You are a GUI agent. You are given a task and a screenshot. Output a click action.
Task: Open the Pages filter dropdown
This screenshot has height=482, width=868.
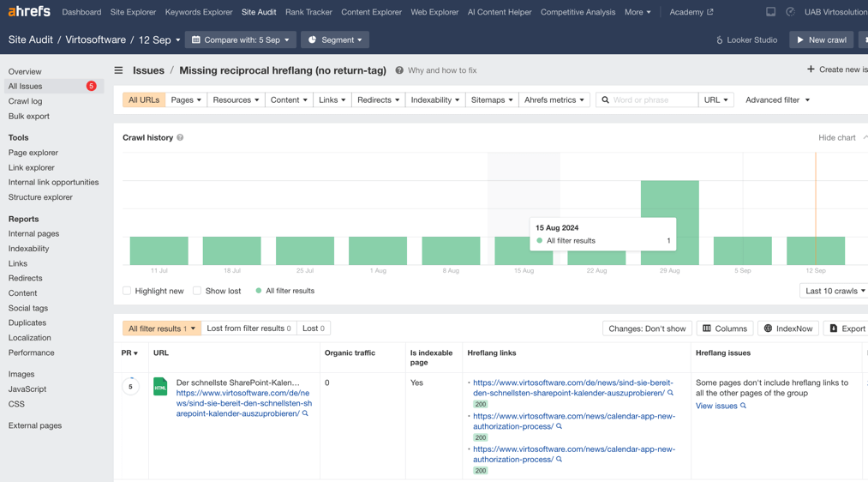(186, 99)
